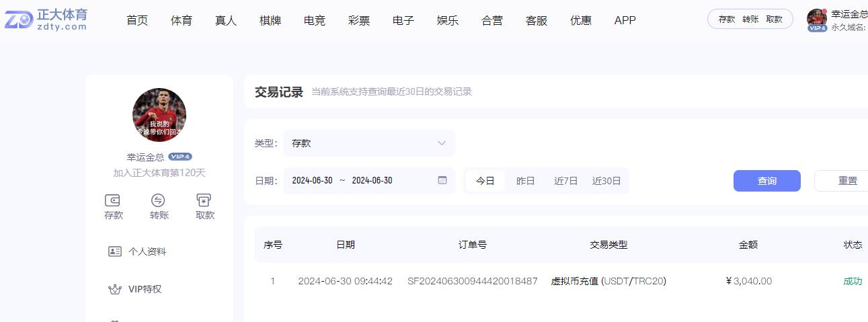Viewport: 868px width, 322px height.
Task: Click the 重置 reset button
Action: [x=841, y=181]
